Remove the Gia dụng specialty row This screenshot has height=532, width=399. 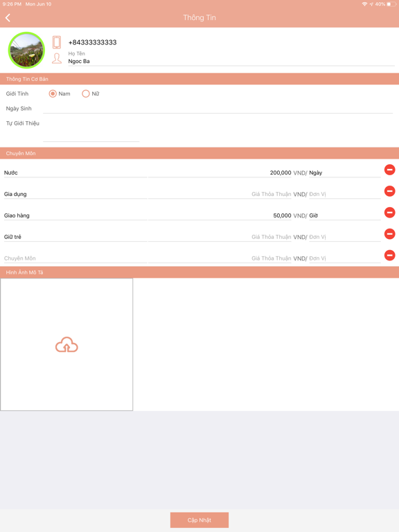tap(389, 191)
